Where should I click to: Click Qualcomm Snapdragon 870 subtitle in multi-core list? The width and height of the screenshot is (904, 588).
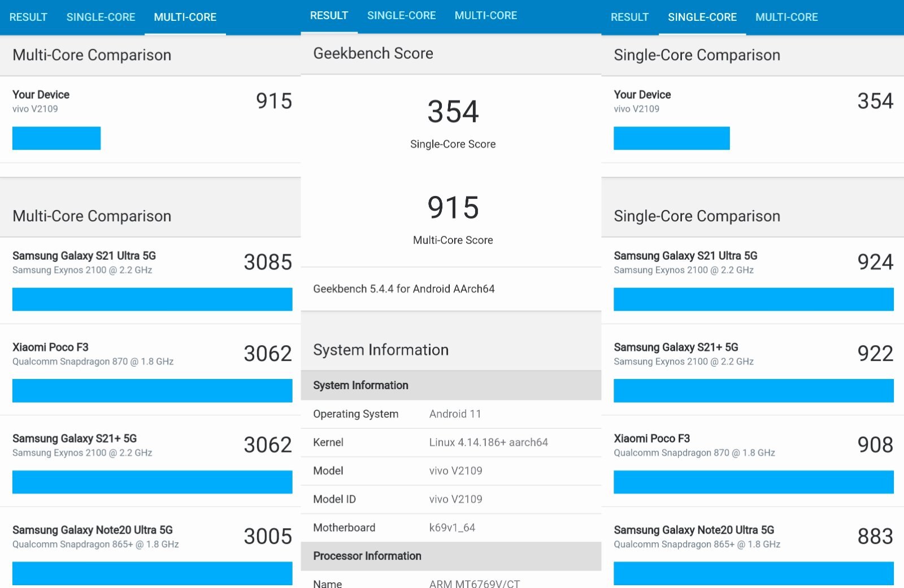click(x=93, y=361)
